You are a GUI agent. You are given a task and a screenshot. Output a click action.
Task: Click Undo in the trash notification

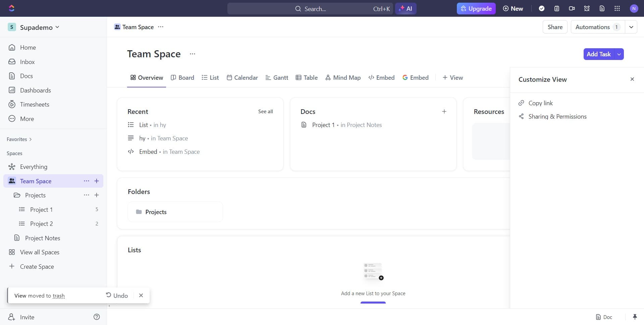click(117, 296)
